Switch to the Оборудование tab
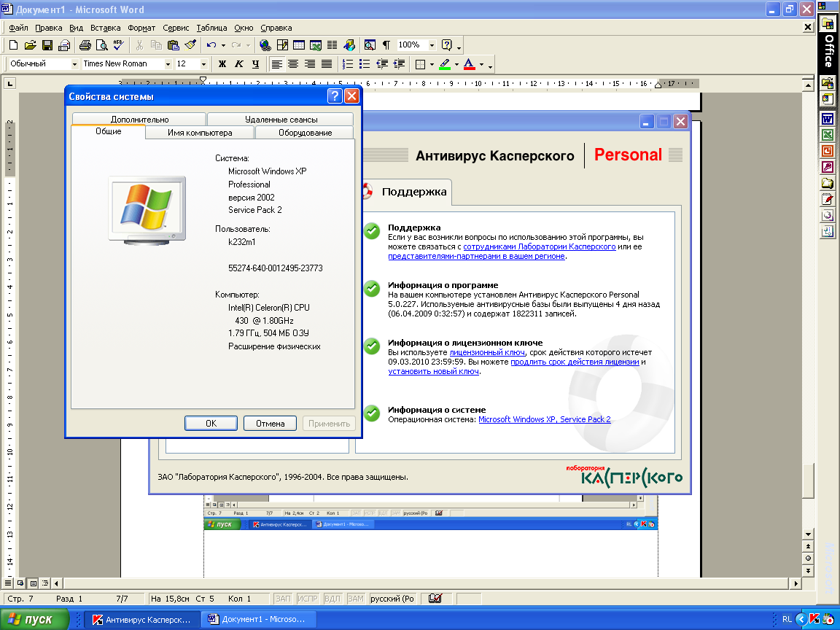This screenshot has height=630, width=840. [x=305, y=132]
